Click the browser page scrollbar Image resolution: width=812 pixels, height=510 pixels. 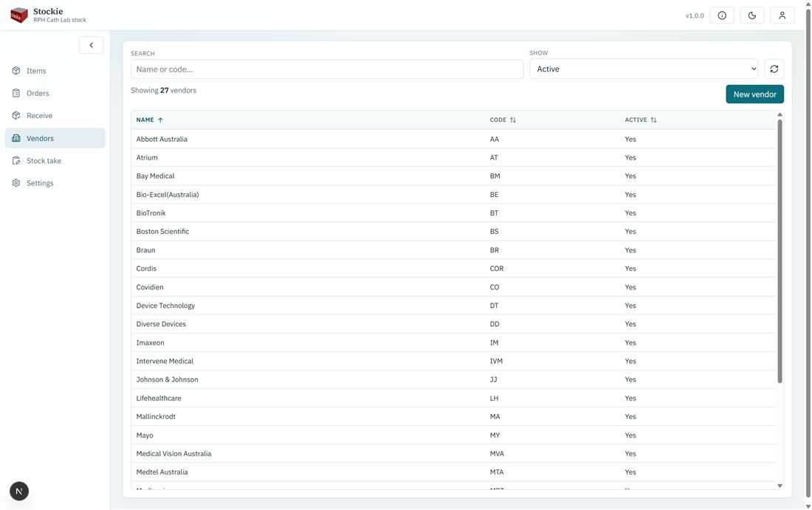(x=808, y=254)
